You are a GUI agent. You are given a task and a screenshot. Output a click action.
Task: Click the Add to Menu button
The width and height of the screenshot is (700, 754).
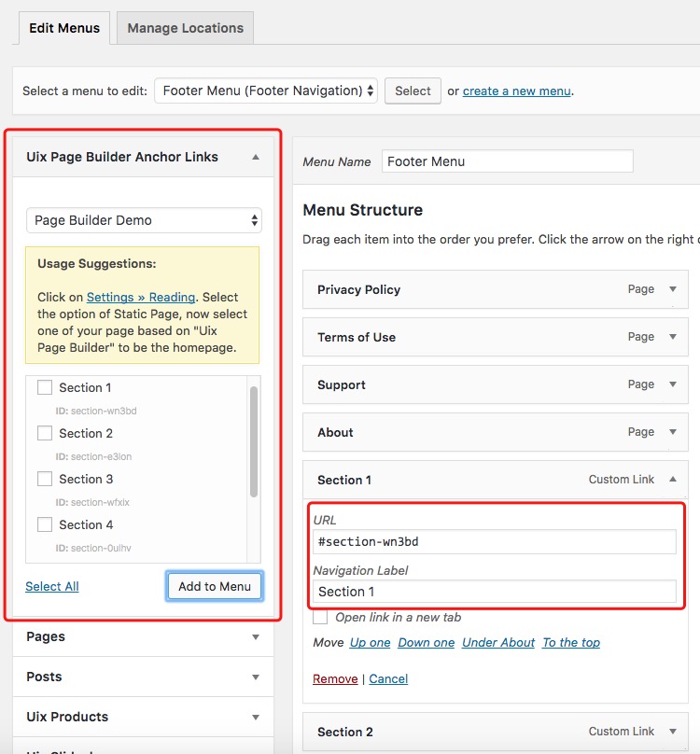215,586
